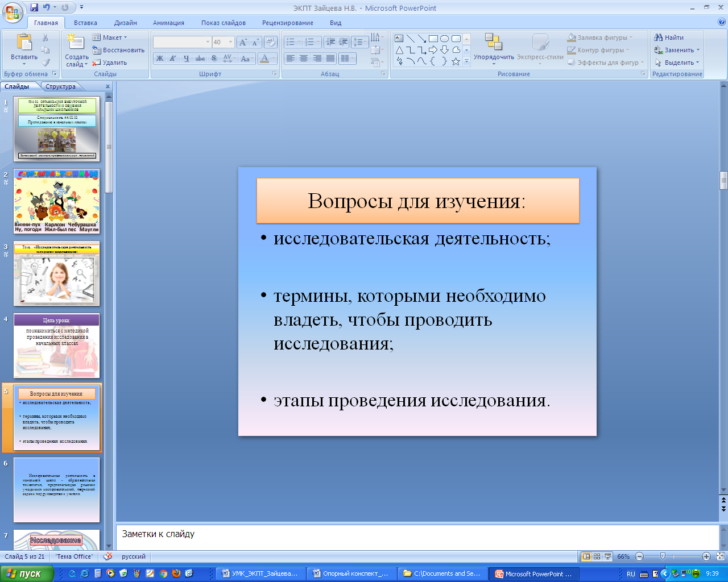Insert a text box shape

[399, 39]
